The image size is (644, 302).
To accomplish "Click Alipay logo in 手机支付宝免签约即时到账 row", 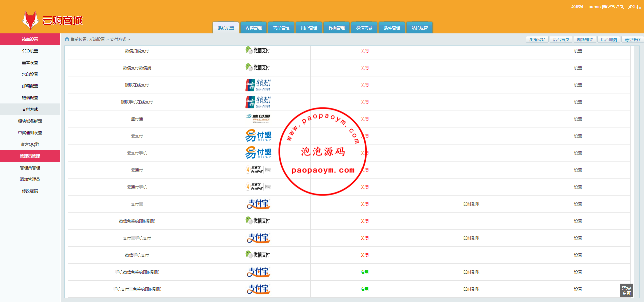I will (258, 289).
